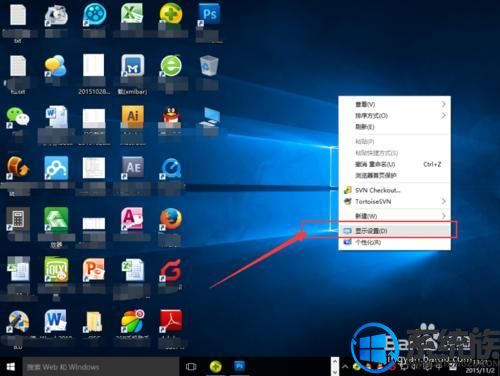Open the Windows Start button
Viewport: 500px width, 376px height.
pyautogui.click(x=11, y=367)
